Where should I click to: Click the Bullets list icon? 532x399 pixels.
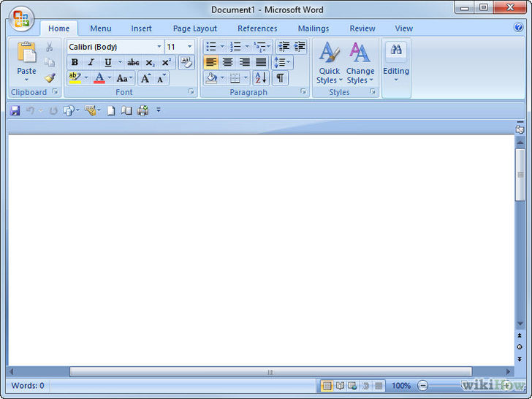pos(211,47)
